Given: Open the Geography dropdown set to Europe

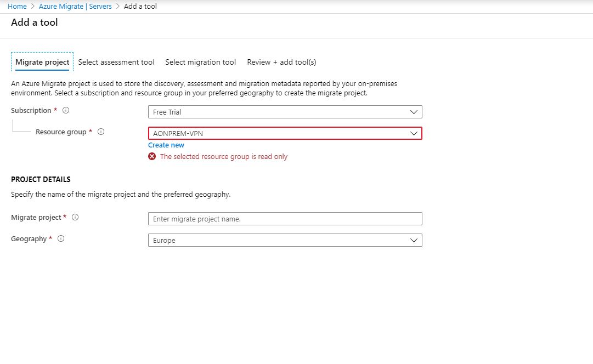Looking at the screenshot, I should tap(285, 240).
